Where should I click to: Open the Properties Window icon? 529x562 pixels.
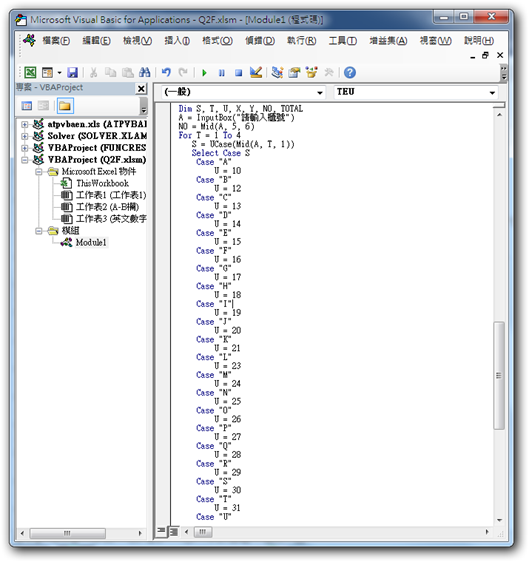click(294, 73)
